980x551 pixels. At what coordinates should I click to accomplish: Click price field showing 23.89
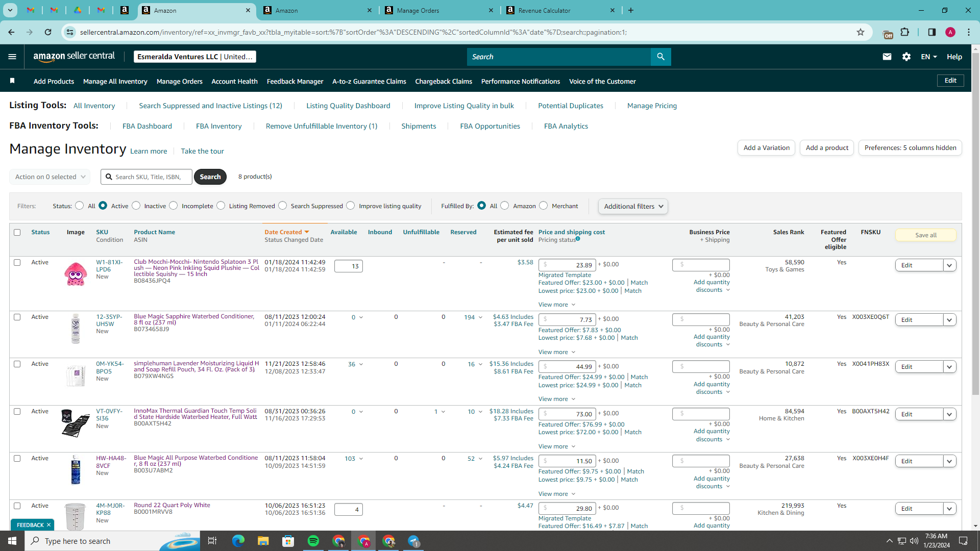567,265
